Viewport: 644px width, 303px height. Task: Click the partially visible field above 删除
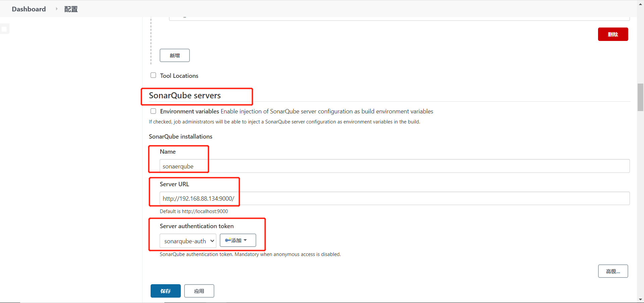tap(399, 18)
